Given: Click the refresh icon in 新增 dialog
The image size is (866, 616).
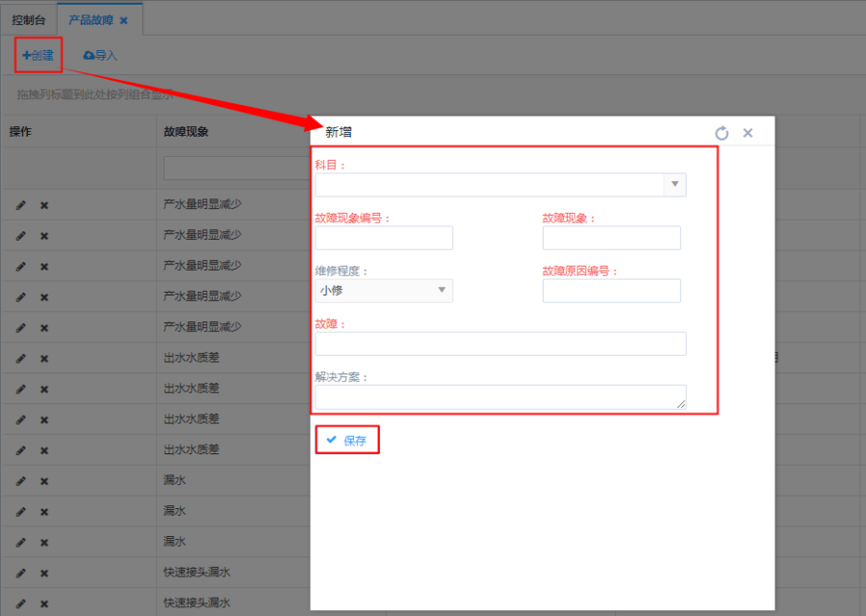Looking at the screenshot, I should pyautogui.click(x=722, y=133).
